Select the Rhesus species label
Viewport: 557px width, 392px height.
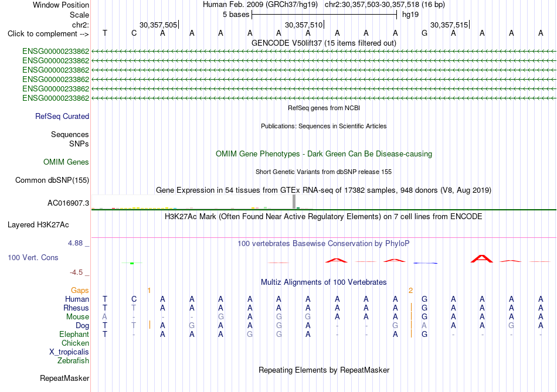[76, 308]
